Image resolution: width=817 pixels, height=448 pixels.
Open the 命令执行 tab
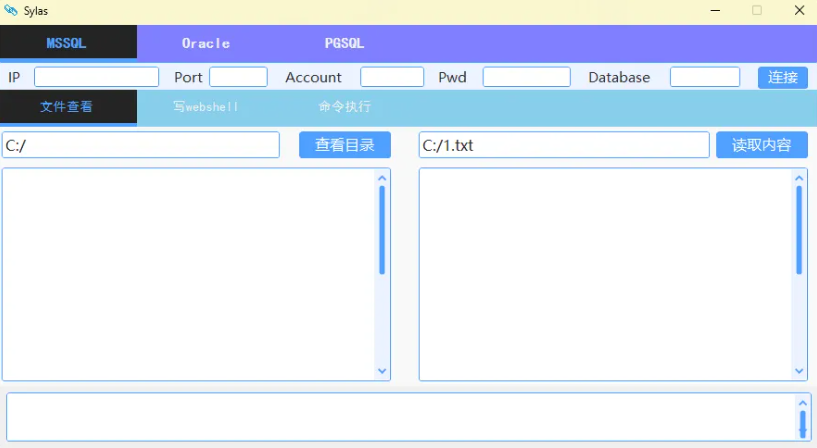[344, 107]
